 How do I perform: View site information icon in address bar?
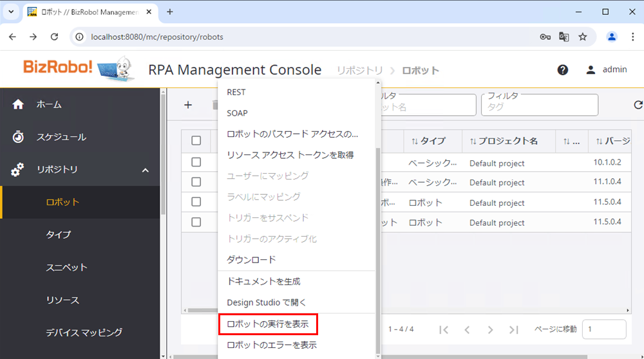pyautogui.click(x=79, y=37)
